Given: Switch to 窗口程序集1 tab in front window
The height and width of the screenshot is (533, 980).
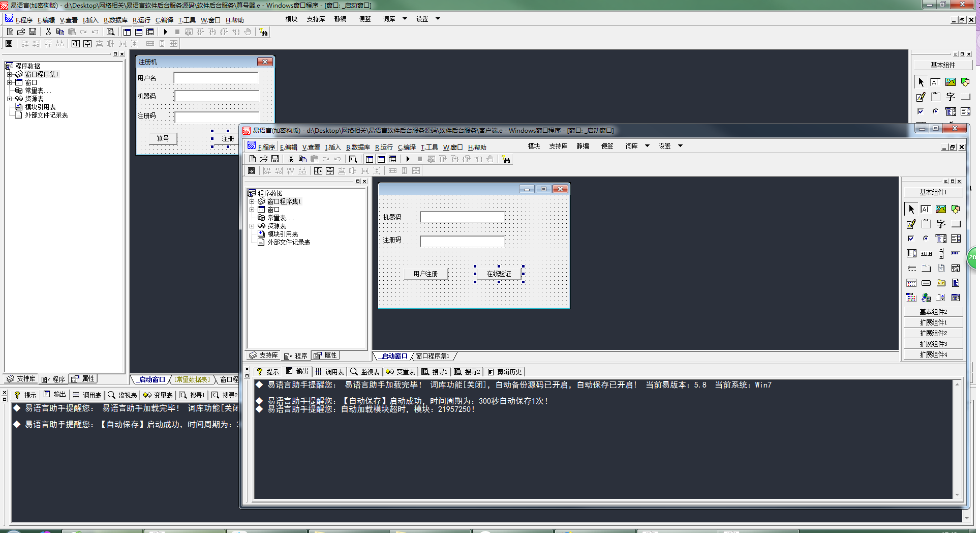Looking at the screenshot, I should [433, 356].
